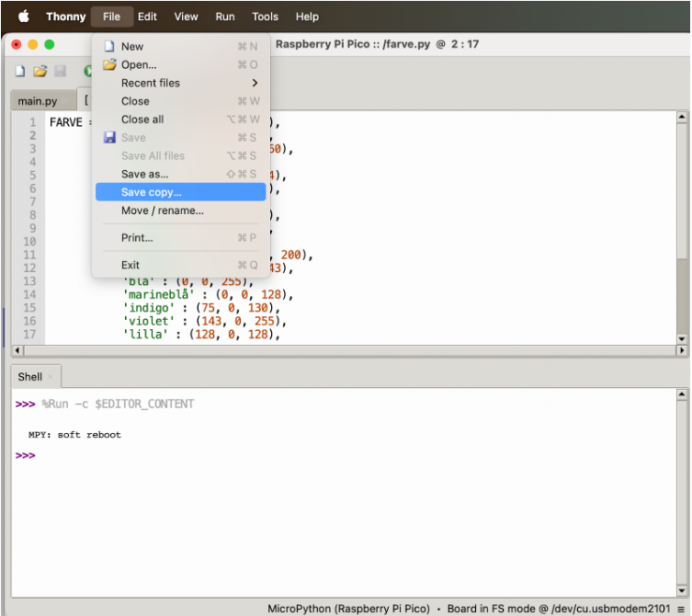Open the Help menu
Screen dimensions: 692x616
pos(307,17)
